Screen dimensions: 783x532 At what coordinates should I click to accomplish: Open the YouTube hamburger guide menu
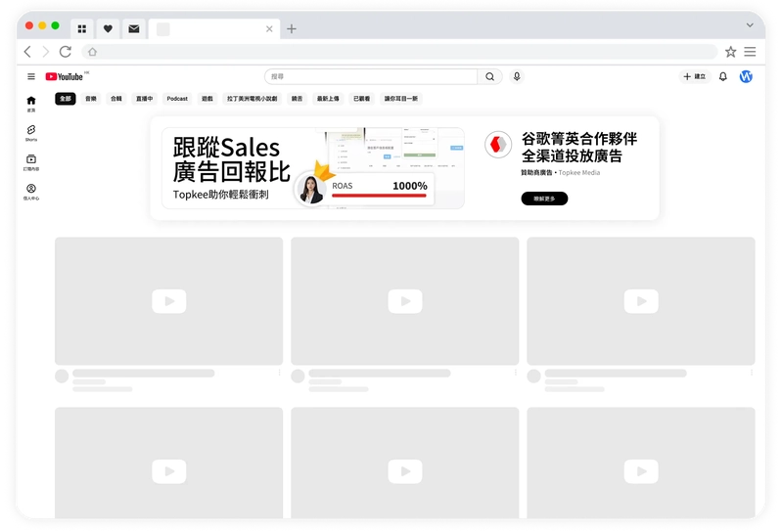31,76
